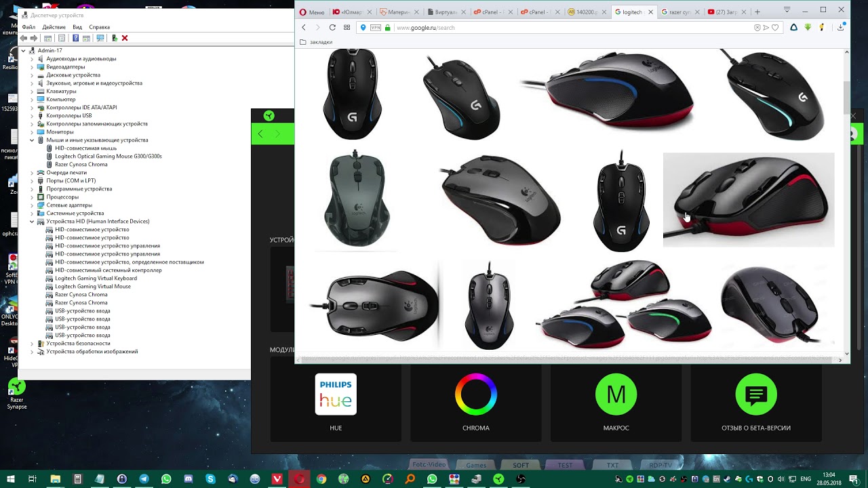The height and width of the screenshot is (488, 868).
Task: Click the закладки bookmarks folder
Action: [316, 42]
